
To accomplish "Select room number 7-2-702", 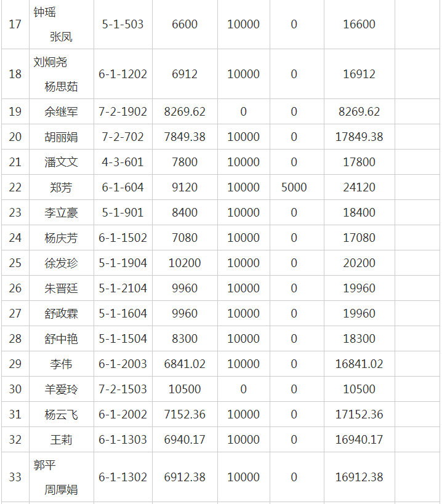I will [x=123, y=137].
